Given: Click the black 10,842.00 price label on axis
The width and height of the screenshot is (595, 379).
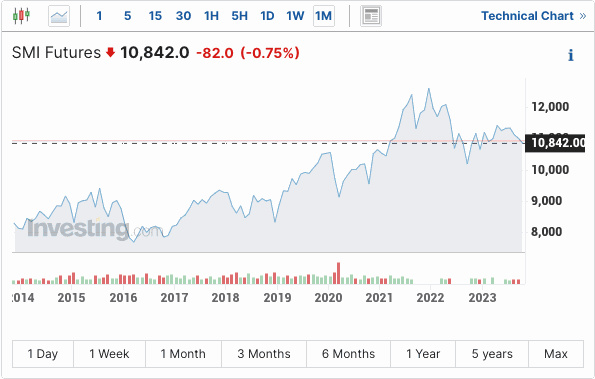Looking at the screenshot, I should tap(555, 143).
